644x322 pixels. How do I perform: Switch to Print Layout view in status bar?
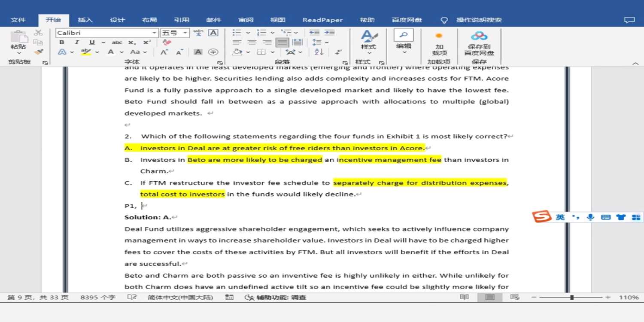(x=490, y=297)
